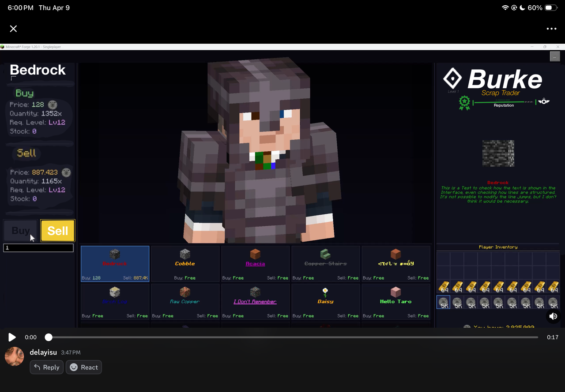Tap the delayisu username

click(43, 352)
